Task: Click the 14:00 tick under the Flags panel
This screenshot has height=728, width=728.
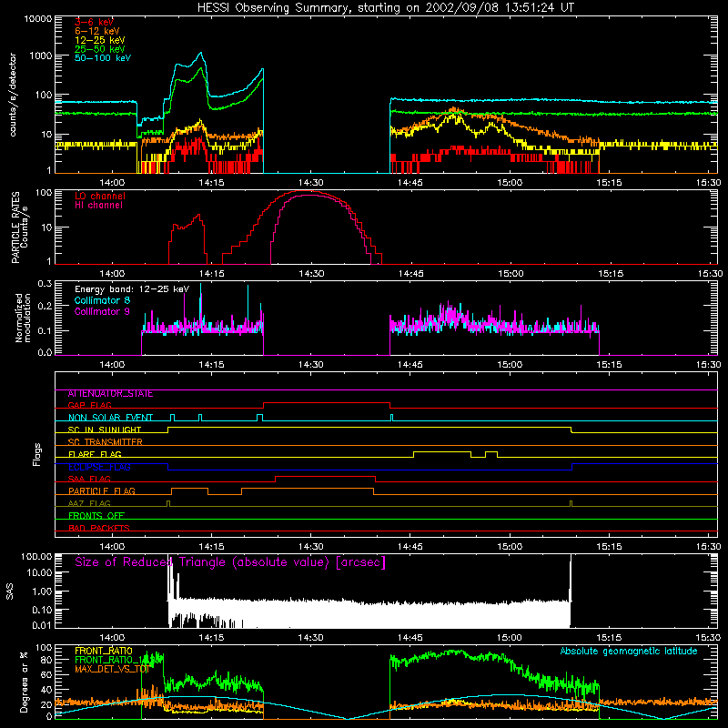Action: [112, 547]
